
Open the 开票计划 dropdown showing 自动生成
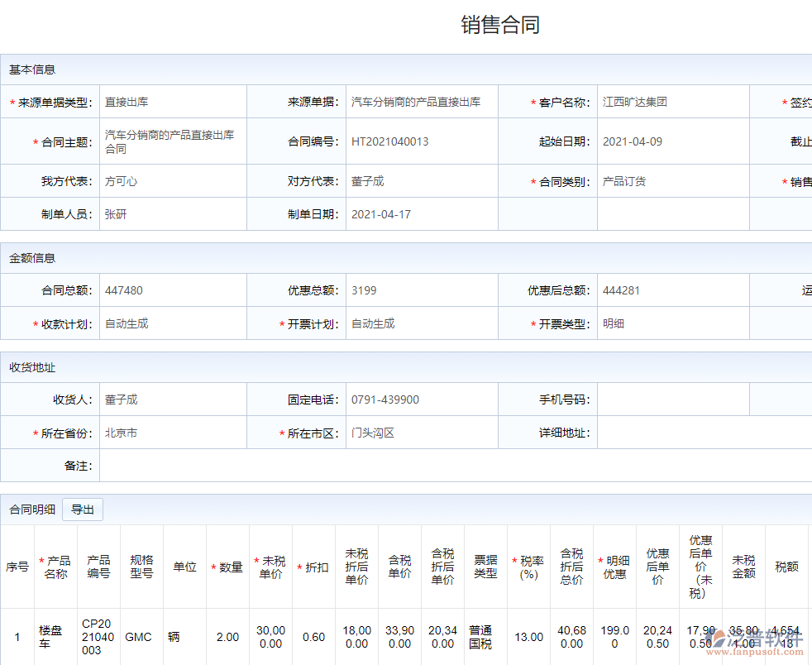tap(422, 323)
